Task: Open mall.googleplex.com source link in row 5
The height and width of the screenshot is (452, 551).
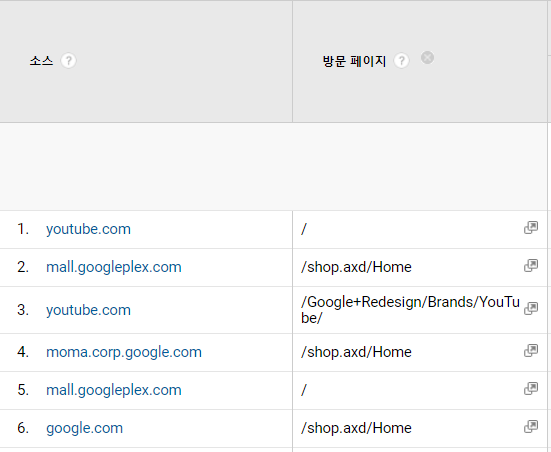Action: 114,390
